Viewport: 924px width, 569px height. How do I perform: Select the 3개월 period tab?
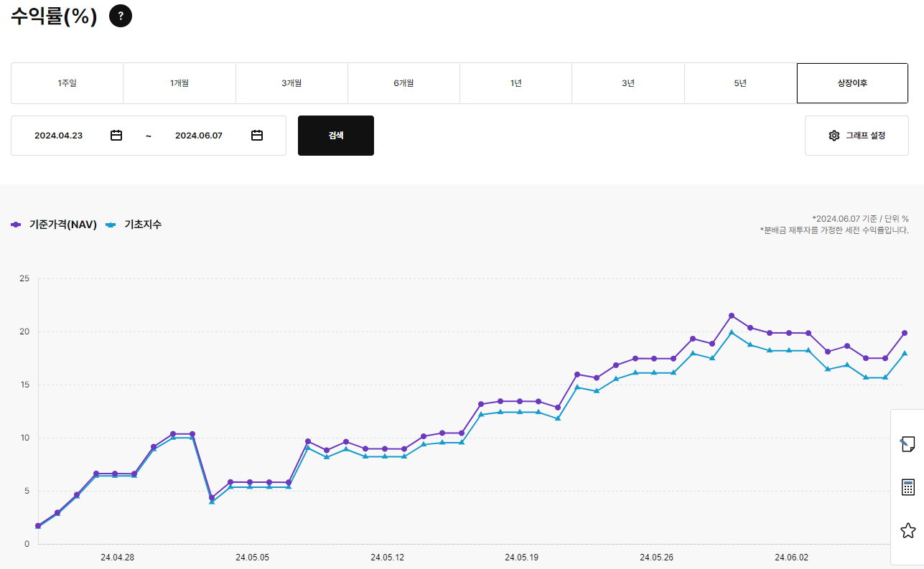click(291, 83)
